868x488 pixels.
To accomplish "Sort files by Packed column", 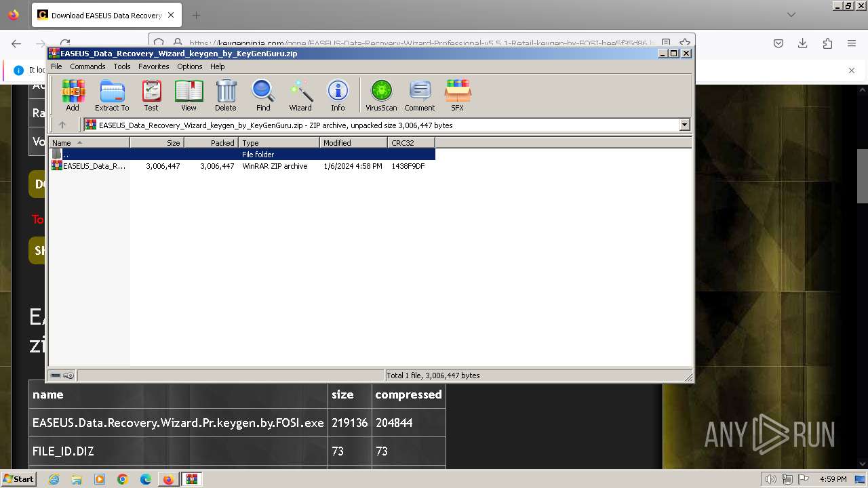I will coord(211,142).
